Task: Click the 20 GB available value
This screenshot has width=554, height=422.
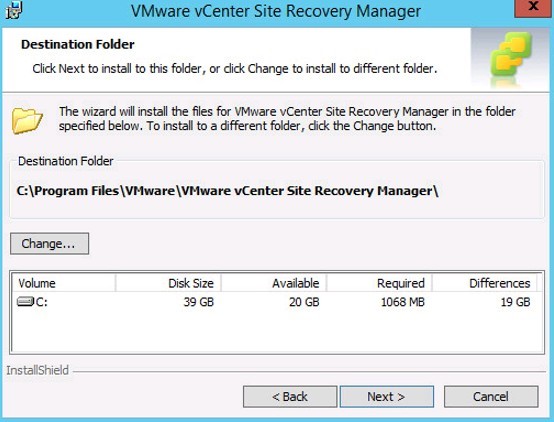Action: 304,302
